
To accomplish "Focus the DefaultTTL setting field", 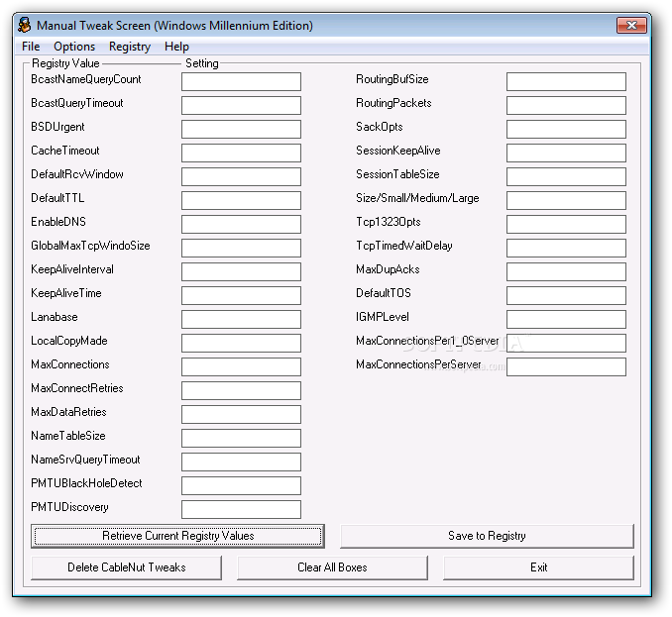I will (241, 200).
